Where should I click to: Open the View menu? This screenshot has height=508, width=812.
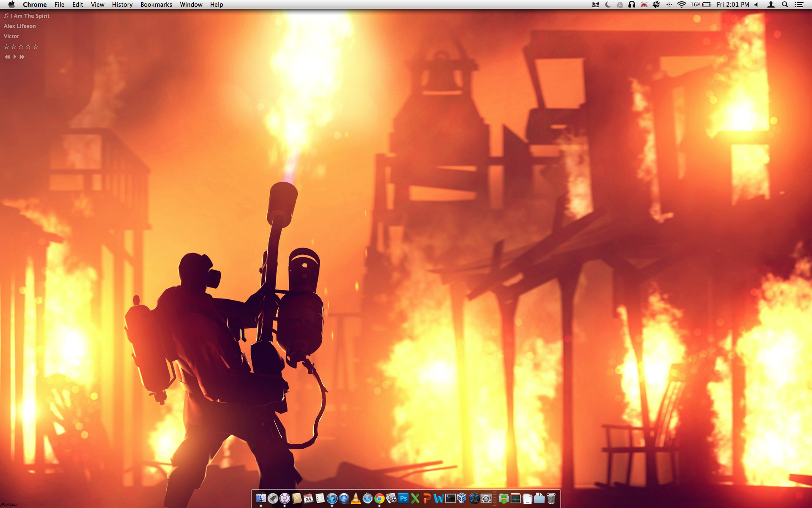point(97,5)
